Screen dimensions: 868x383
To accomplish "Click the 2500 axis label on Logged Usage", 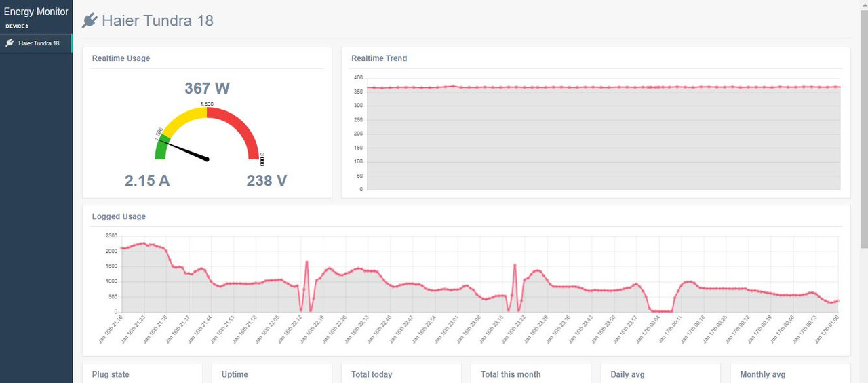I will point(111,235).
